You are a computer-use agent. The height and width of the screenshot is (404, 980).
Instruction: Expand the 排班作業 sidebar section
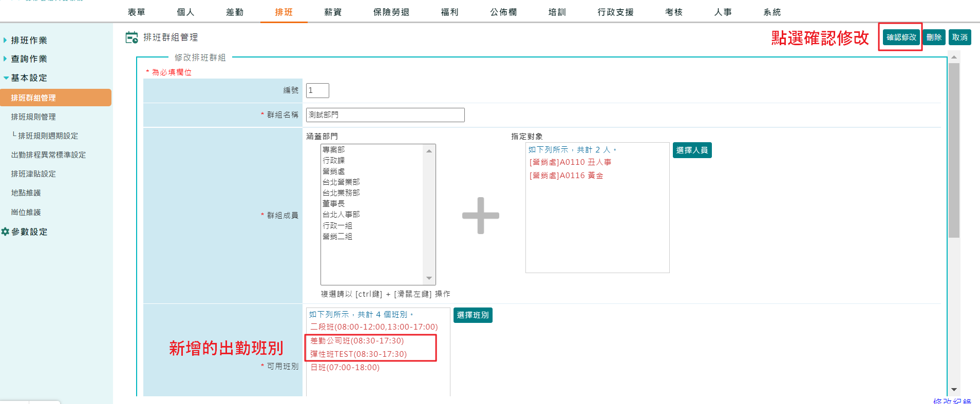pyautogui.click(x=29, y=40)
